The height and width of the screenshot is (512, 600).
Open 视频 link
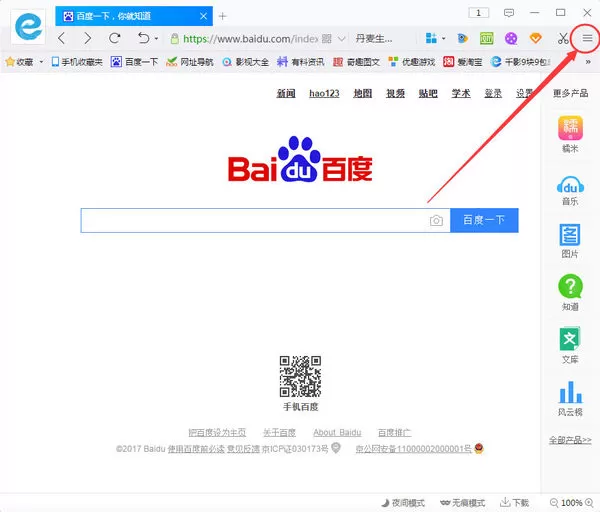[x=395, y=93]
